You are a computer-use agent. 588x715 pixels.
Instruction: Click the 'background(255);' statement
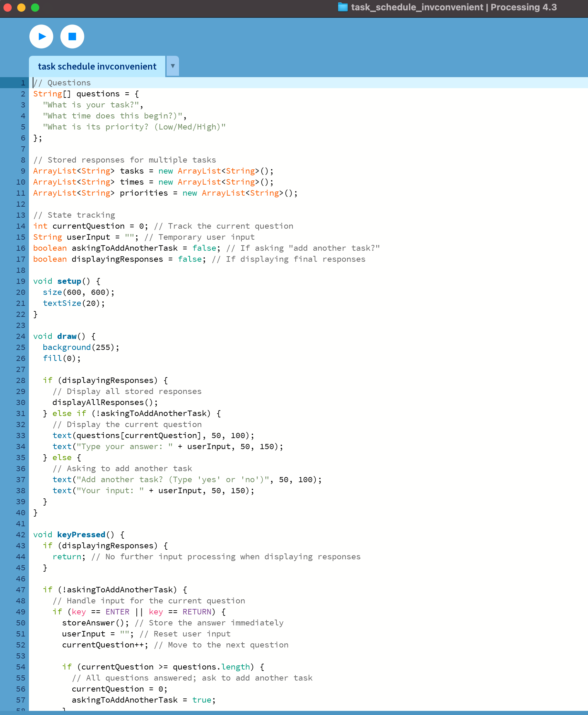coord(81,347)
